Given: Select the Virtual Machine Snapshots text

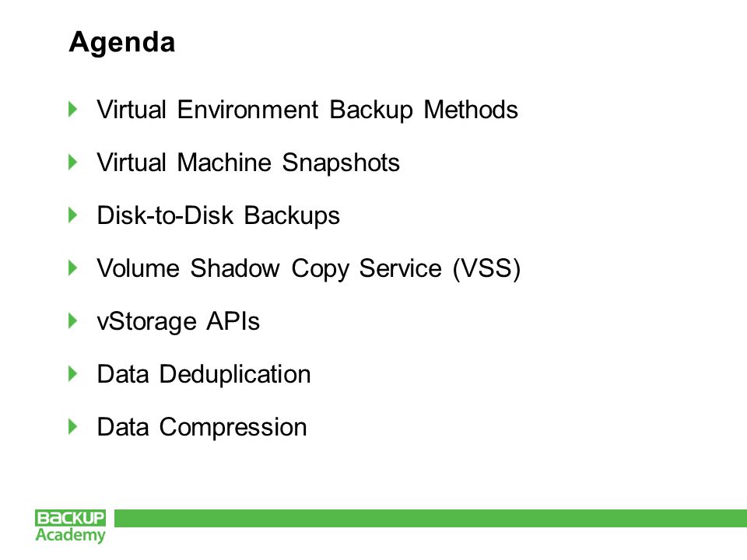Looking at the screenshot, I should (x=248, y=163).
